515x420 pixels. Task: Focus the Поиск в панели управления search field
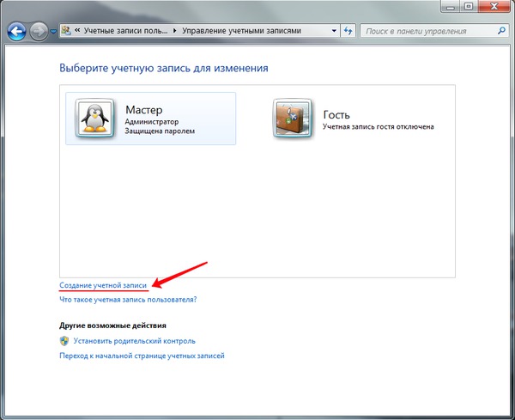pos(433,31)
